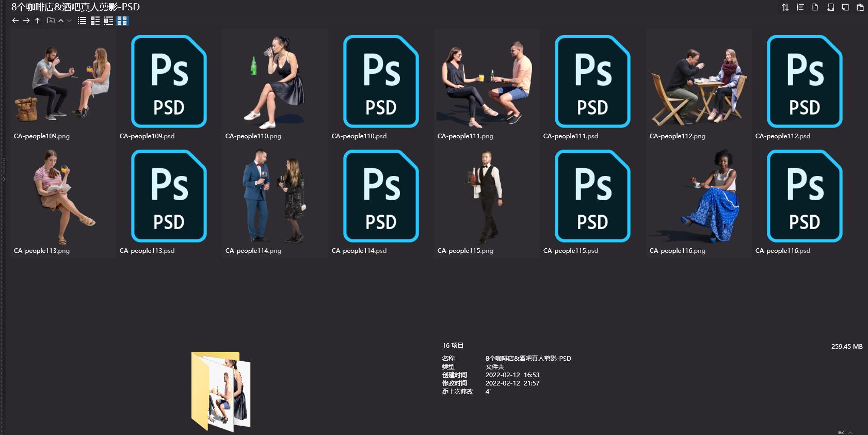The image size is (868, 435).
Task: Select the CA-people112.psd Photoshop file icon
Action: [805, 82]
